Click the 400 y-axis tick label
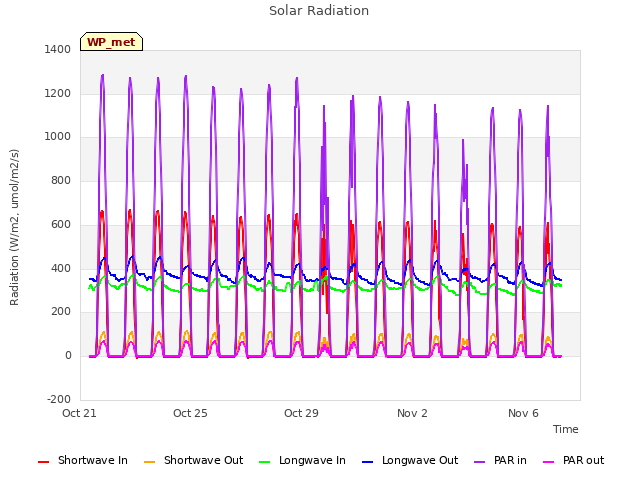 coord(61,269)
